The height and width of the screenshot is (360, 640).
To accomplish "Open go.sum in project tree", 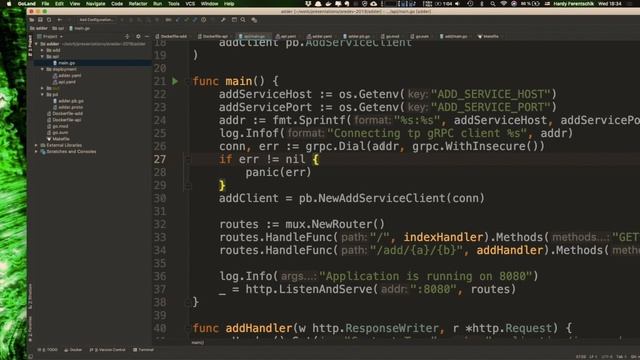I will click(x=57, y=133).
